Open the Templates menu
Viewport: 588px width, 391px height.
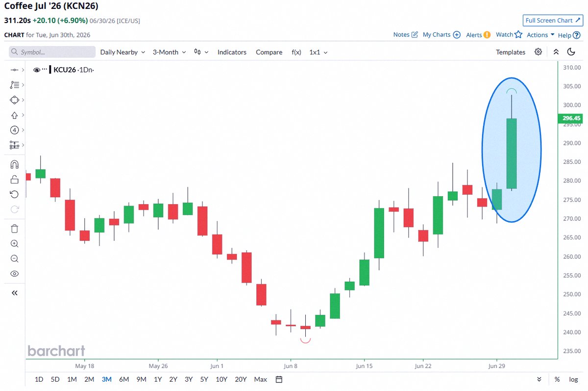point(511,52)
